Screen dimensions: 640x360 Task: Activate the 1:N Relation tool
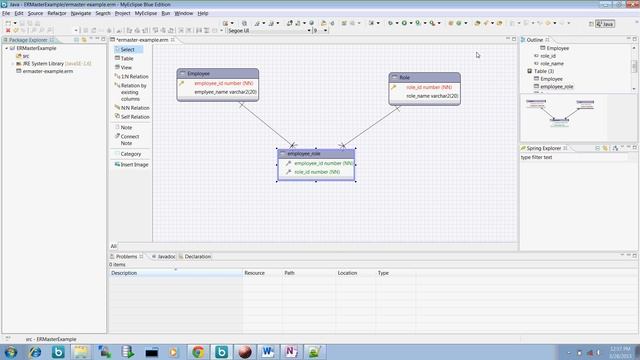click(132, 76)
